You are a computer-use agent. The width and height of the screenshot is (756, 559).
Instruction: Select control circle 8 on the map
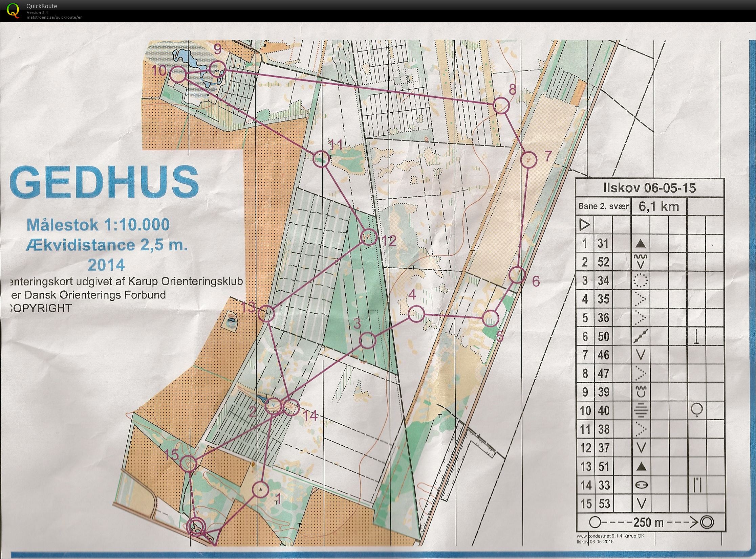tap(501, 106)
